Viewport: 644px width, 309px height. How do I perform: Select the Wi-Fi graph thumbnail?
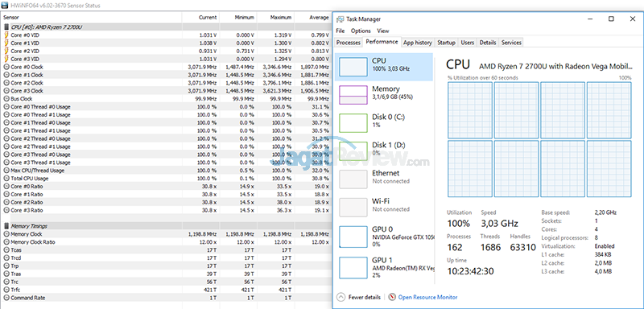(x=353, y=208)
